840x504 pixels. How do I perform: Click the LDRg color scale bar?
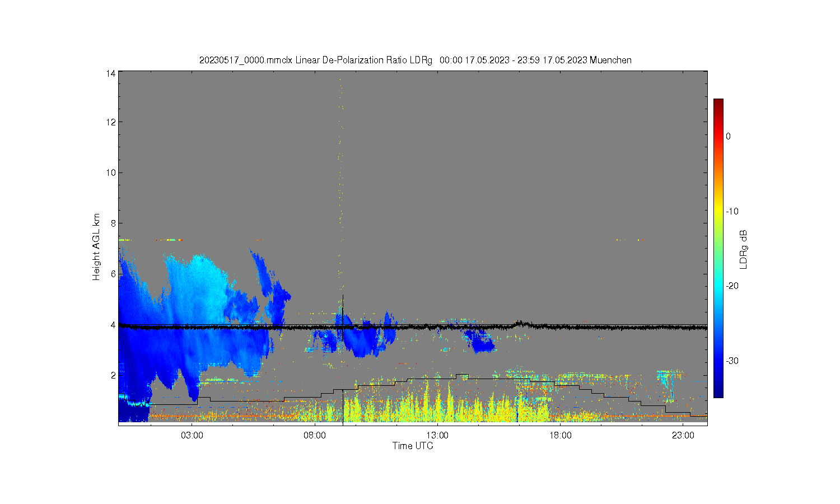coord(718,248)
